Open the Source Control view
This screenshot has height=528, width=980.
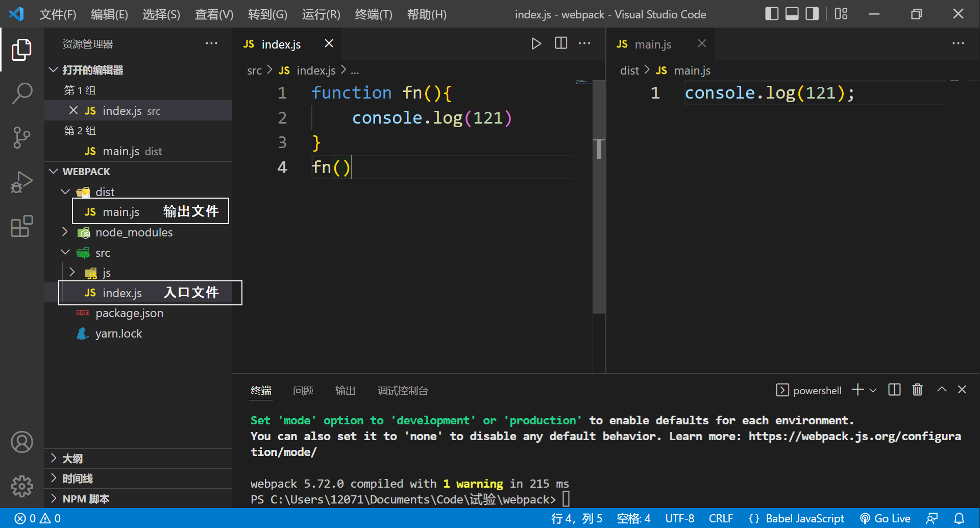[21, 137]
